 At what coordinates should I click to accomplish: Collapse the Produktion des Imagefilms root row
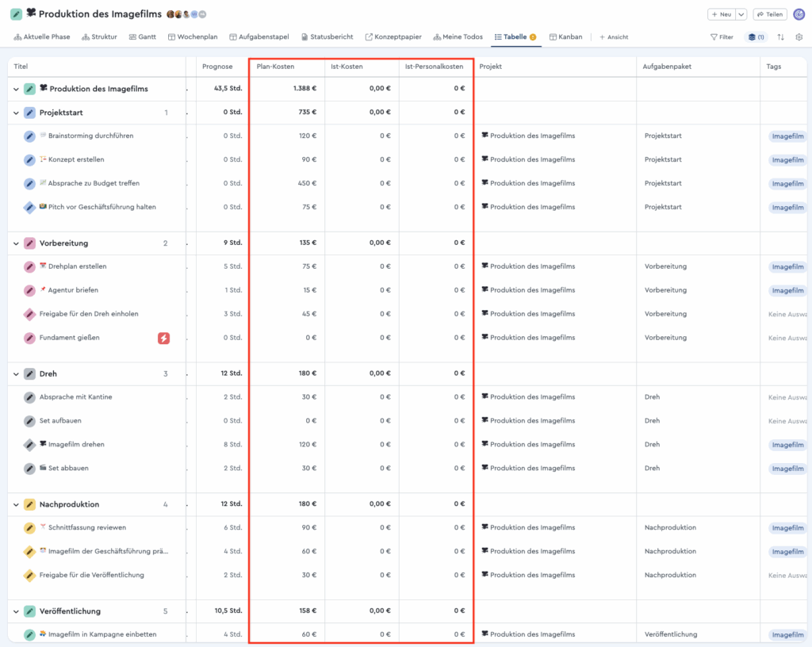coord(16,89)
